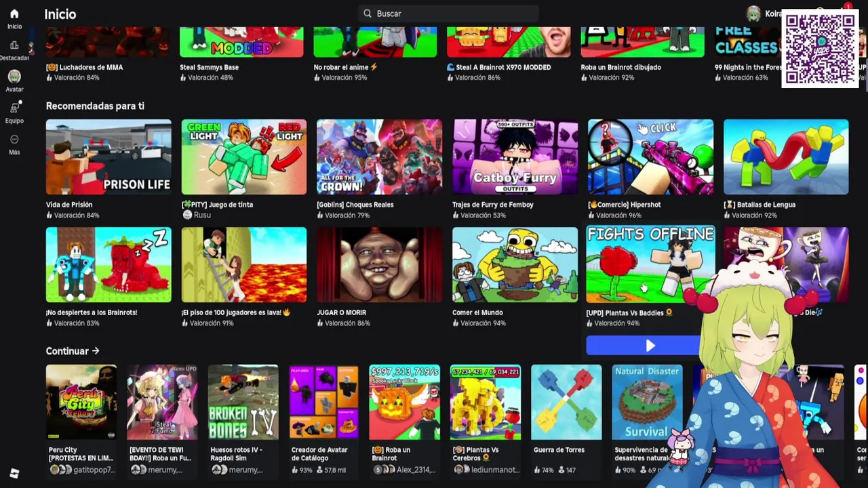Open the Destacadas charts sidebar icon
Image resolution: width=868 pixels, height=488 pixels.
click(x=14, y=45)
